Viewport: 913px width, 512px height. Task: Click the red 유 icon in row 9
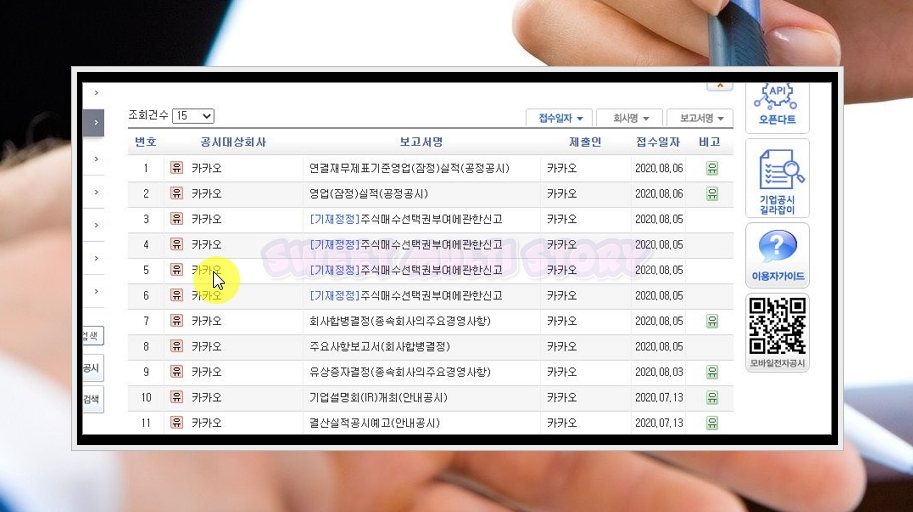[x=176, y=372]
